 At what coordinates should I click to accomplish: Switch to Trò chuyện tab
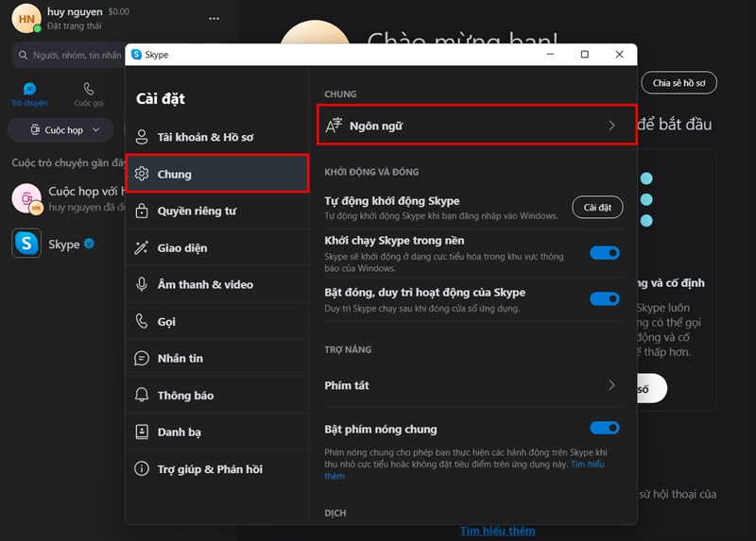pos(29,94)
